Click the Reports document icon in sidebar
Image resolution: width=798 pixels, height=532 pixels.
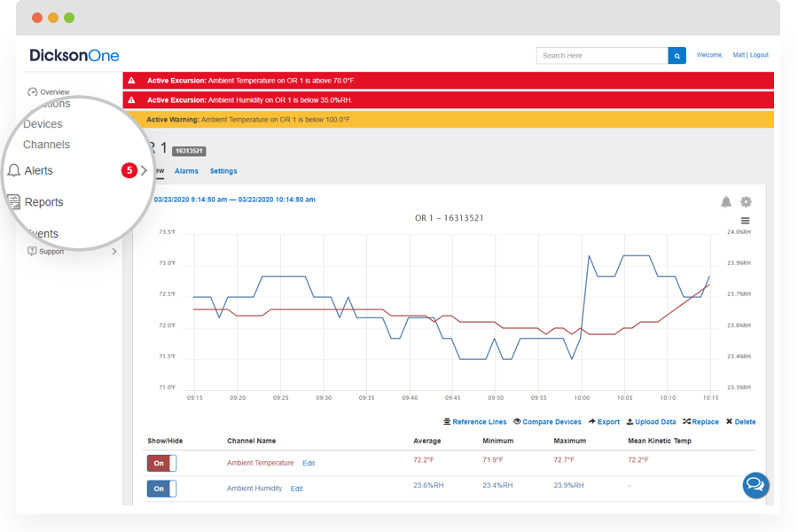click(x=14, y=202)
